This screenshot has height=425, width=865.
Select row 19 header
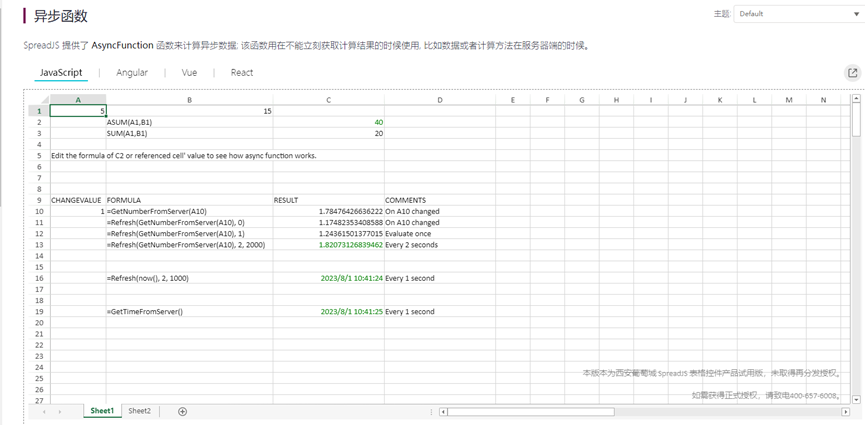39,311
